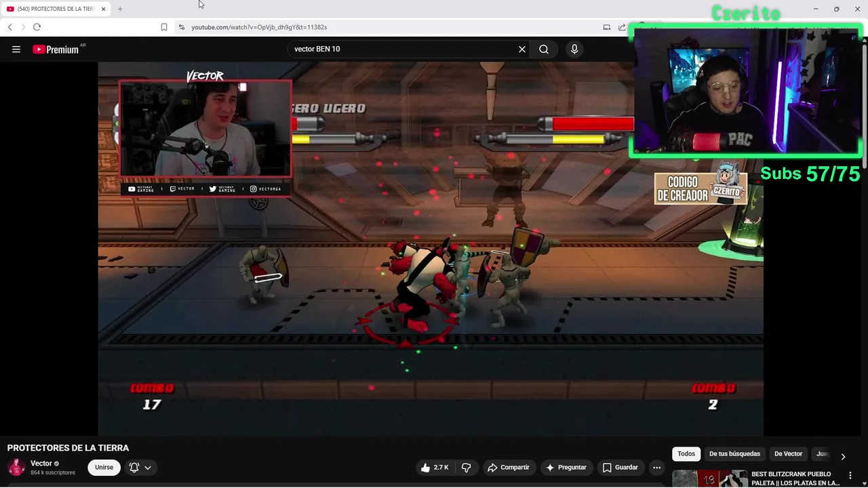This screenshot has height=488, width=868.
Task: Open the YouTube hamburger guide menu
Action: [16, 49]
